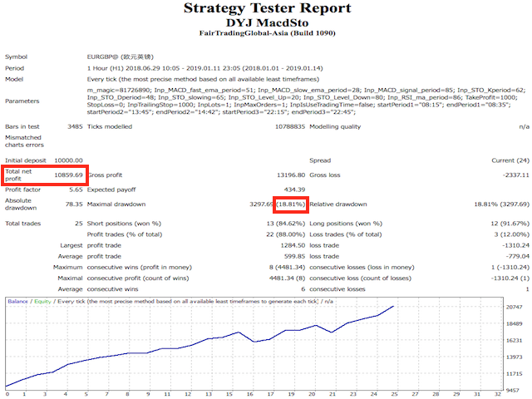Select the average 'consecutive wins' label
This screenshot has width=532, height=399.
[113, 289]
